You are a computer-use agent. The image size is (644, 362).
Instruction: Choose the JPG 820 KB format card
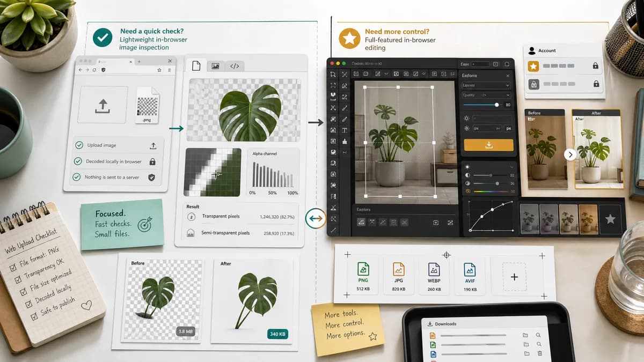[399, 276]
